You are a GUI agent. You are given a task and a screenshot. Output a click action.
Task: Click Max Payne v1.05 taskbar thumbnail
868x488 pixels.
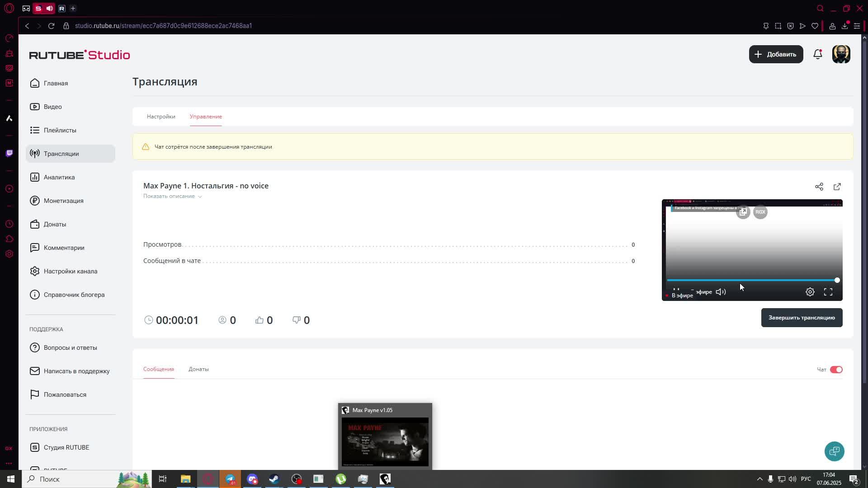385,436
